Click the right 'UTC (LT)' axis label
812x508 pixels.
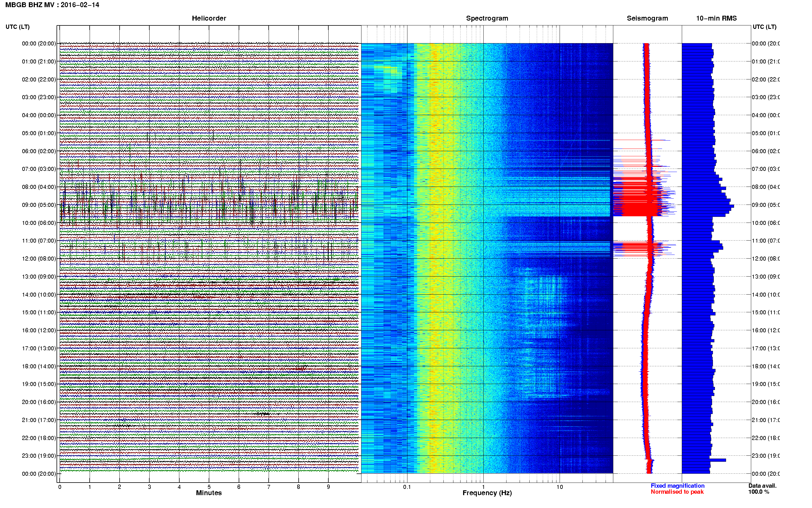coord(764,27)
